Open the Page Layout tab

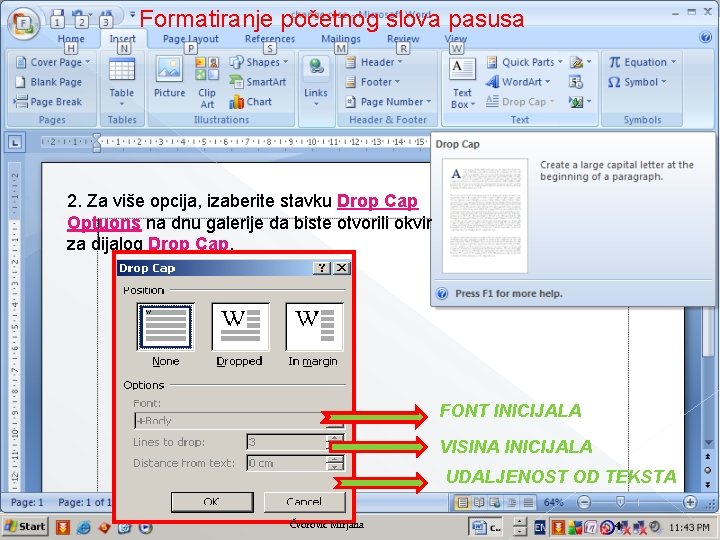tap(191, 39)
